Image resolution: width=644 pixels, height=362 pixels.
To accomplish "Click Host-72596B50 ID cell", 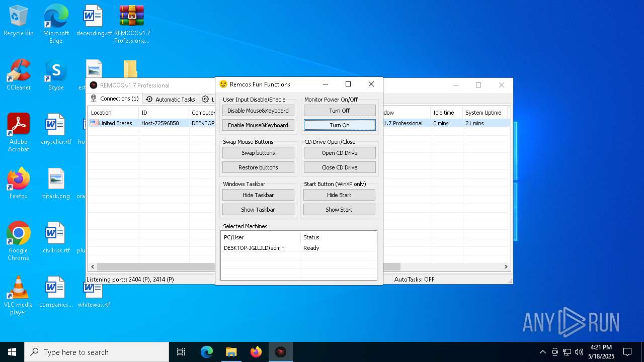I will pos(160,123).
